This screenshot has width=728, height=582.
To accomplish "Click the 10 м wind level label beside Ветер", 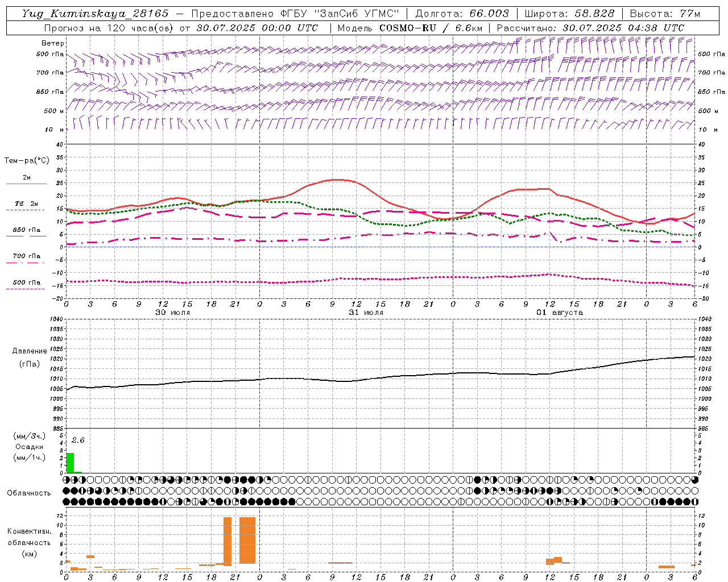I will pos(55,130).
